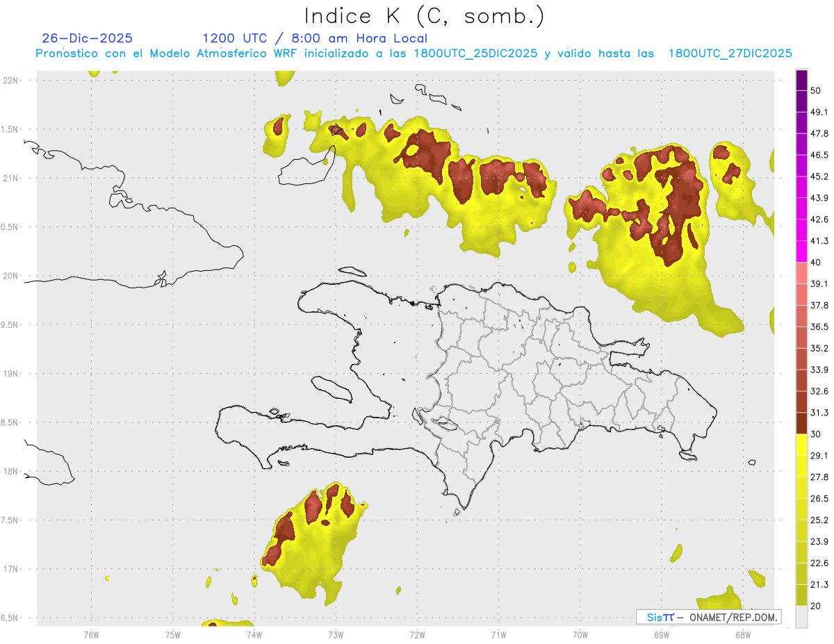Click the "17N" latitude label
Screen dimensions: 834x644
pyautogui.click(x=11, y=569)
